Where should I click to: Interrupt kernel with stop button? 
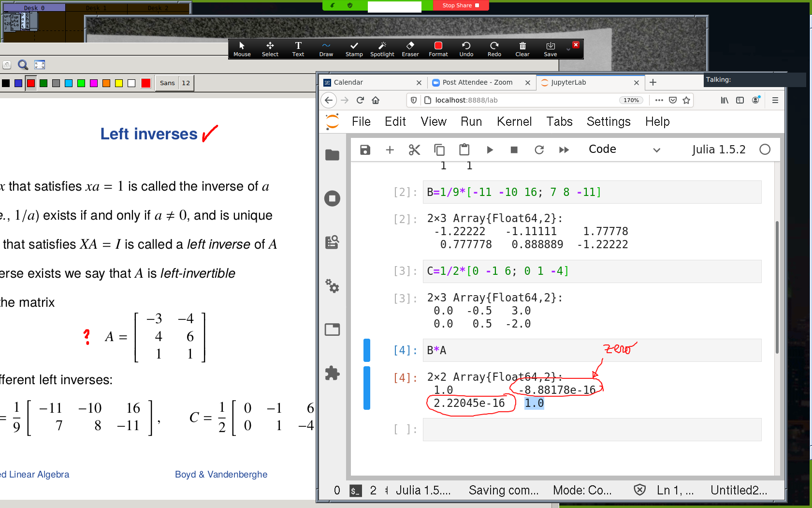(514, 150)
